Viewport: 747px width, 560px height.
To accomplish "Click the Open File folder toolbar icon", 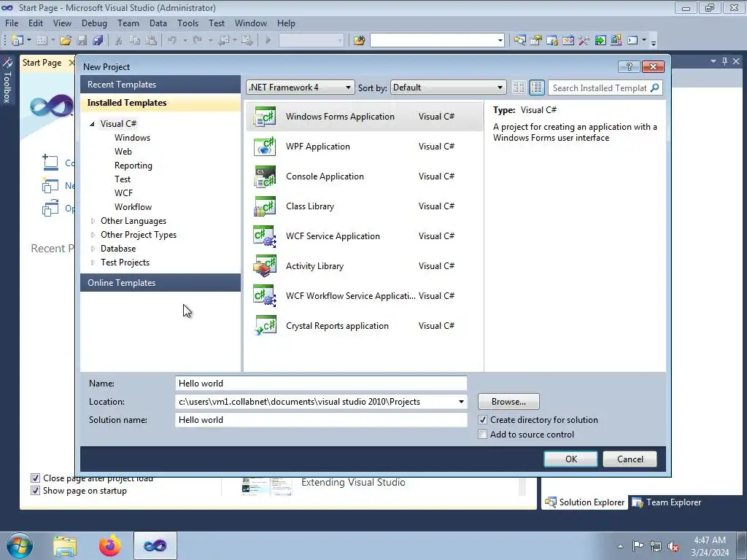I will pyautogui.click(x=66, y=41).
